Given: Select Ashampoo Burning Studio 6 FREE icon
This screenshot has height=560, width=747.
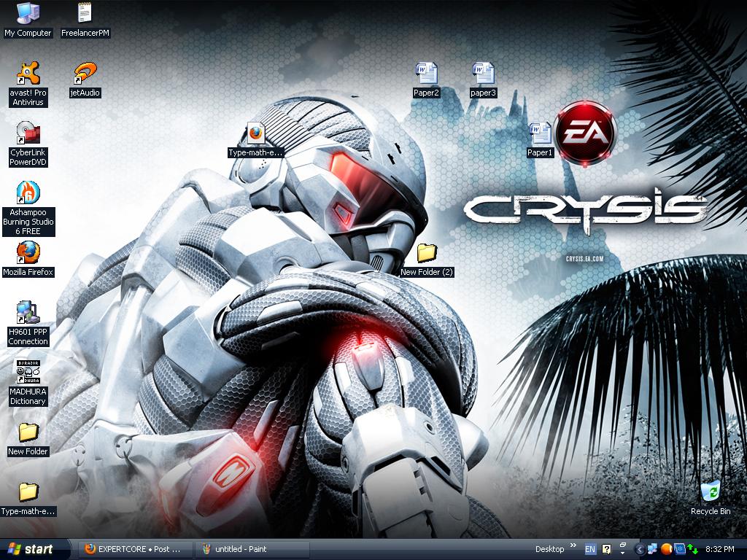Looking at the screenshot, I should point(28,194).
